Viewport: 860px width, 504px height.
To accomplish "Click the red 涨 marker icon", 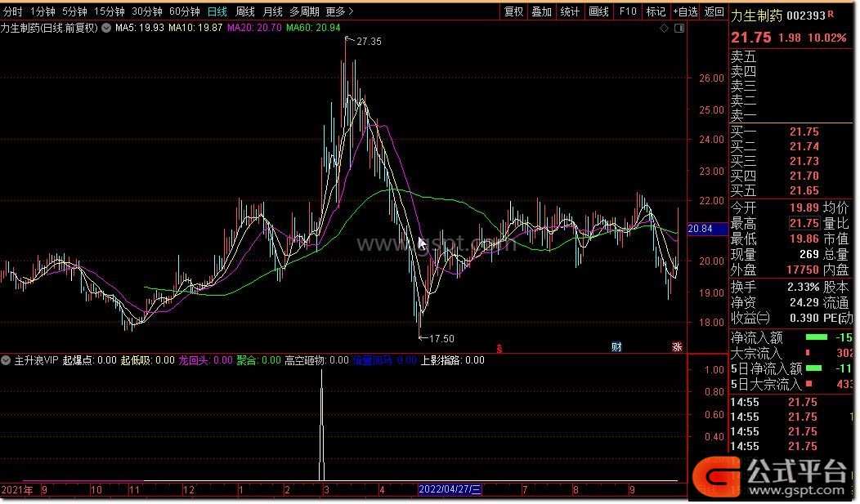I will tap(678, 347).
